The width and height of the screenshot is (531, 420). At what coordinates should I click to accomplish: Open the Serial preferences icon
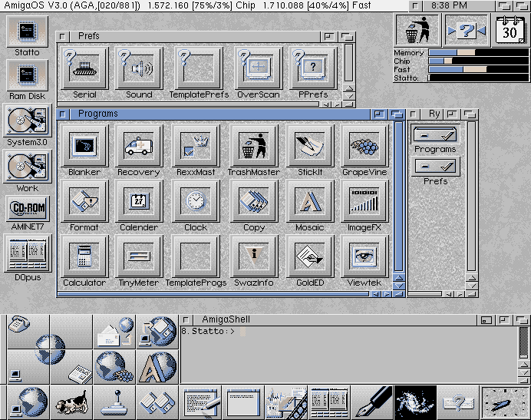click(x=84, y=68)
